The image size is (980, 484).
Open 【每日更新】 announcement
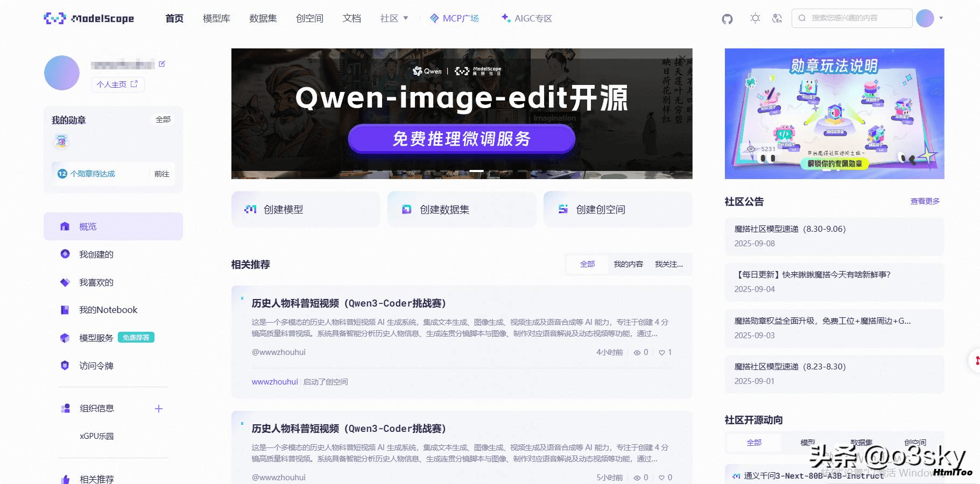834,282
